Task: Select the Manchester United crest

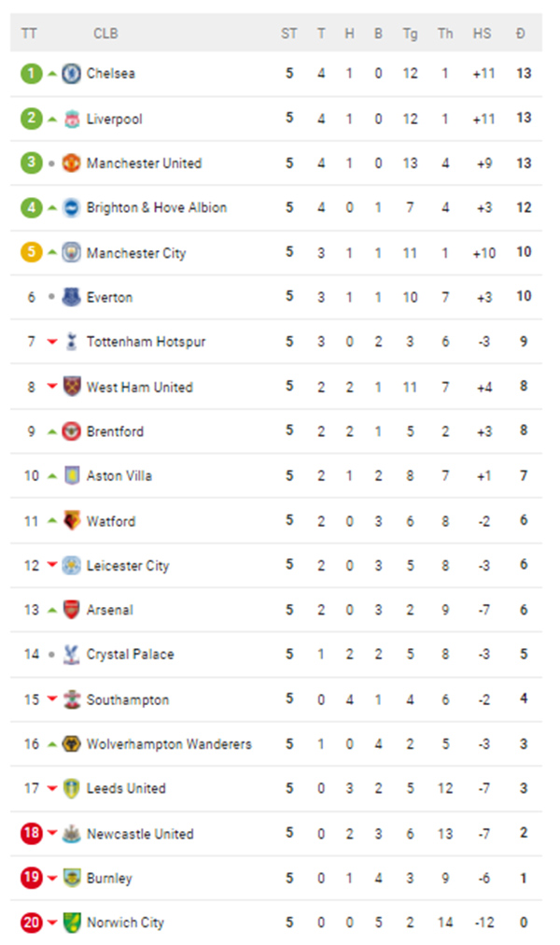Action: click(x=71, y=162)
